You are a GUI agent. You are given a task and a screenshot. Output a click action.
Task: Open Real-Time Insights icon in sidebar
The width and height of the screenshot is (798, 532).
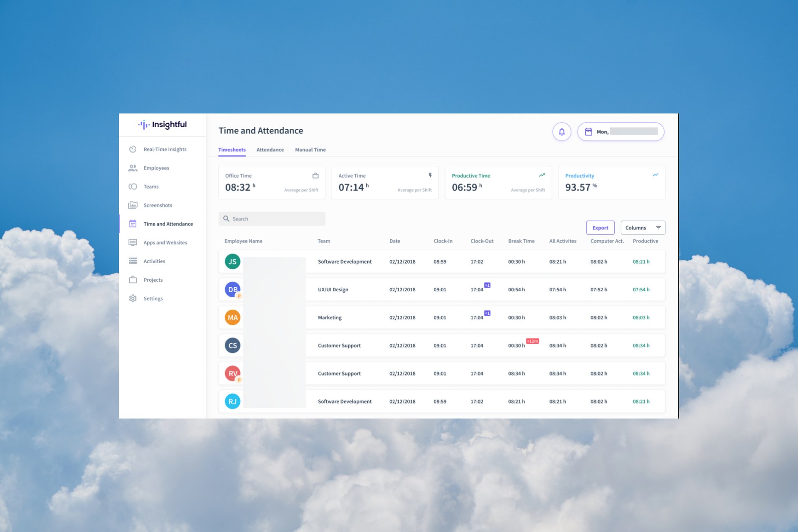(x=133, y=149)
